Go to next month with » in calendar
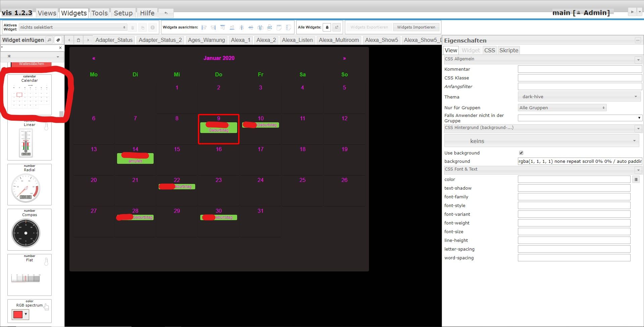644x327 pixels. pos(344,58)
